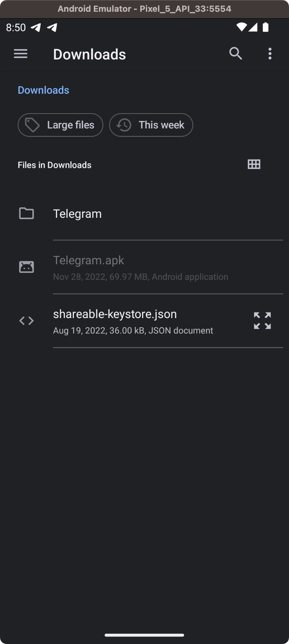
Task: Open the hamburger navigation menu
Action: [21, 54]
